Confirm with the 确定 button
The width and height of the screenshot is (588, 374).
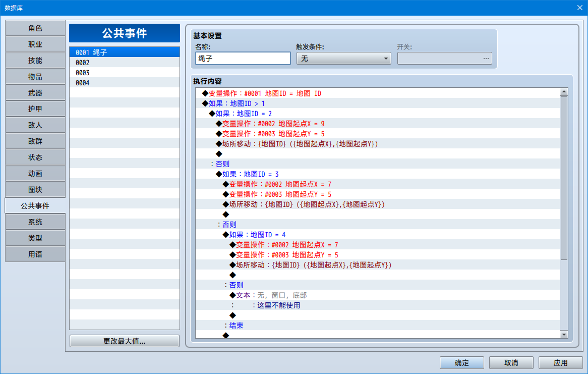tap(461, 363)
